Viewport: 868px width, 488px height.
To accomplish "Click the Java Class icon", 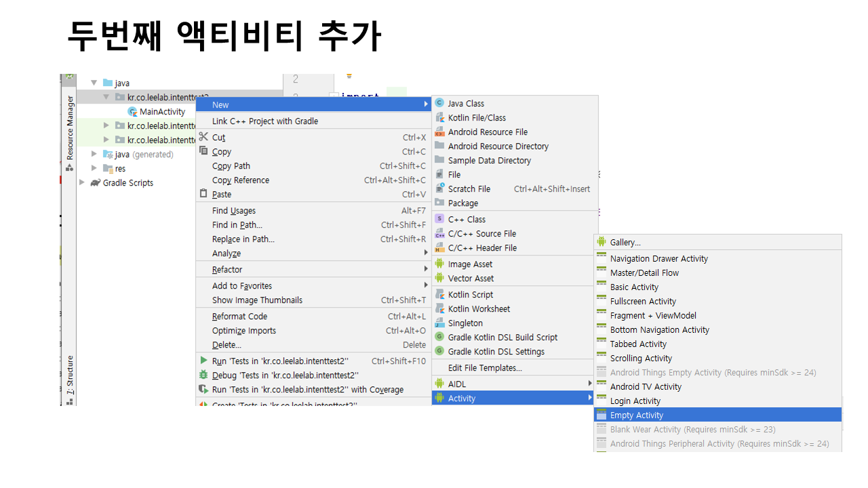I will 439,103.
